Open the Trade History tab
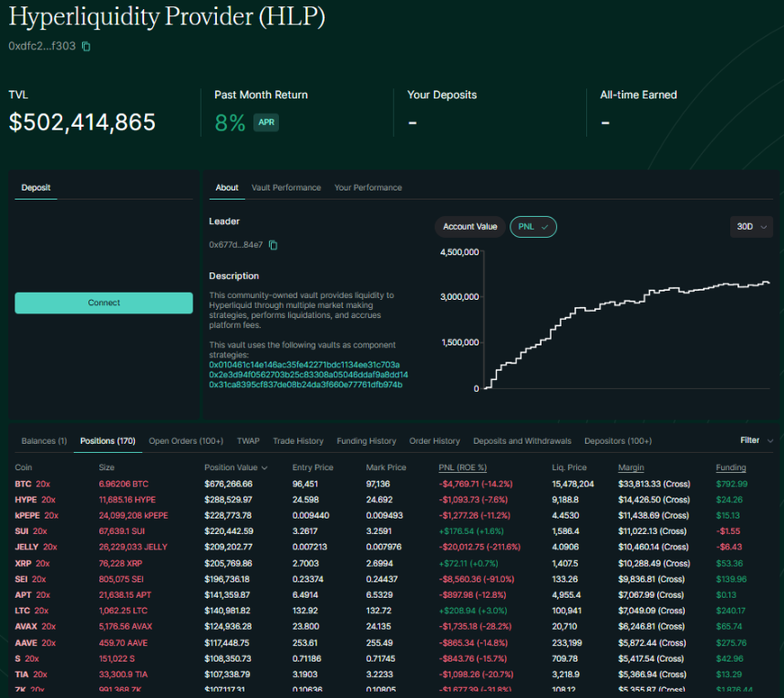784x698 pixels. click(298, 441)
